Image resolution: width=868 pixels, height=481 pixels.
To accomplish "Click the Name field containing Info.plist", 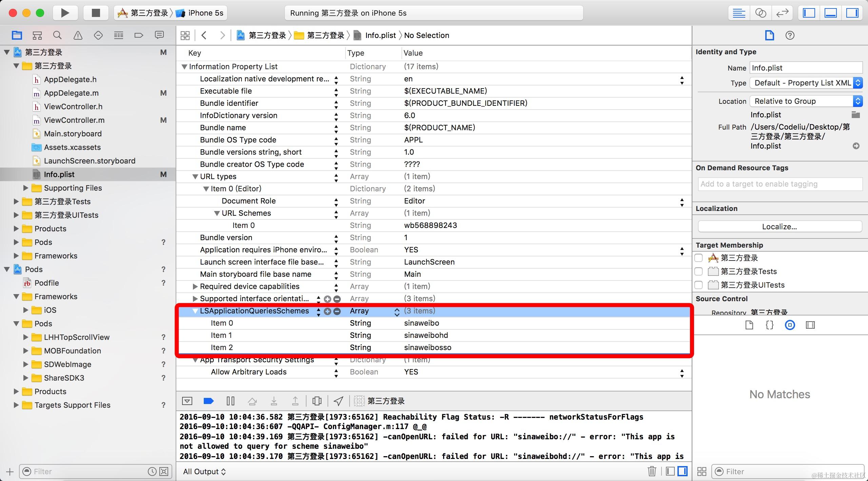I will (x=806, y=68).
